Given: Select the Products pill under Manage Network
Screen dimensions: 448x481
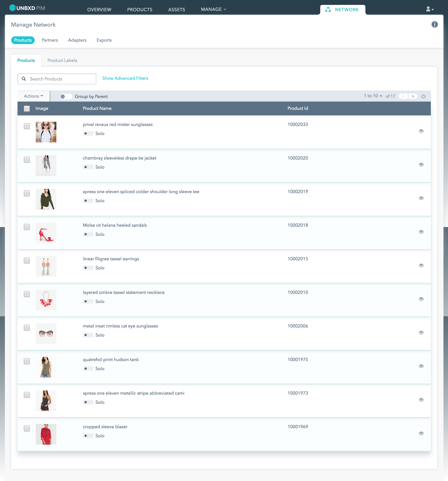Looking at the screenshot, I should [x=23, y=40].
